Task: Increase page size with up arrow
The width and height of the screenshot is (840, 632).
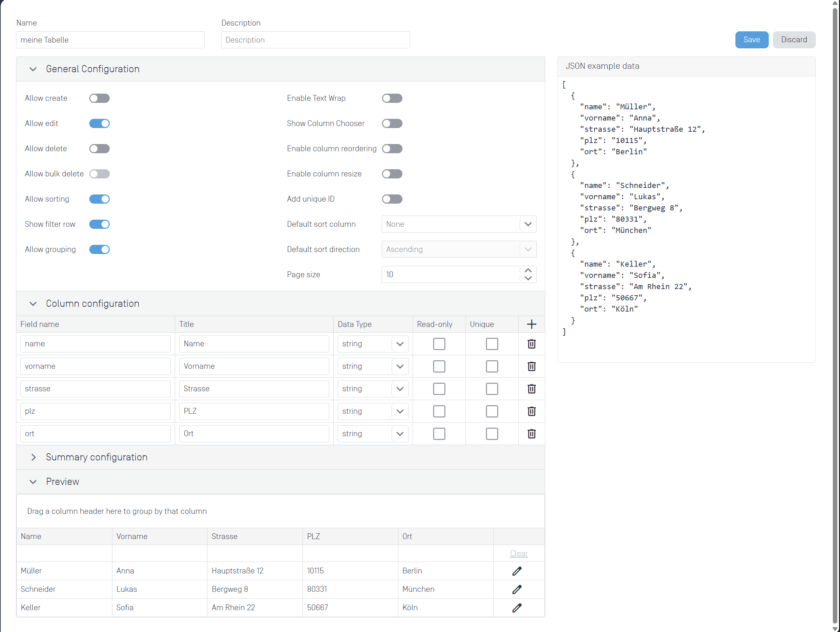Action: 528,270
